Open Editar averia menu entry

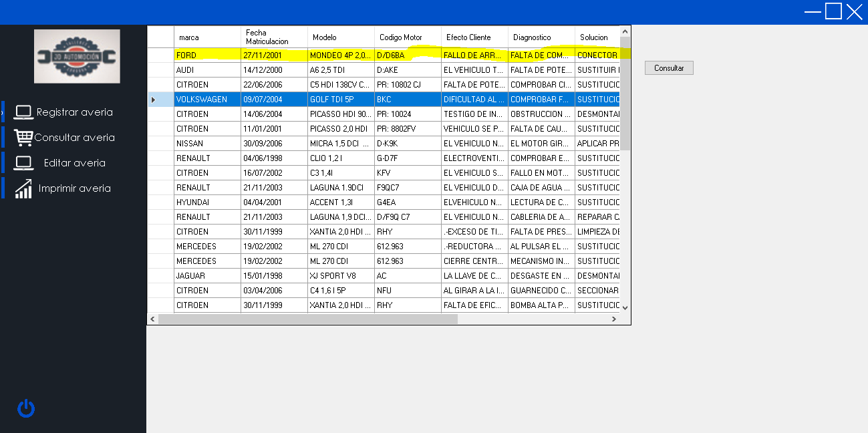pyautogui.click(x=74, y=163)
